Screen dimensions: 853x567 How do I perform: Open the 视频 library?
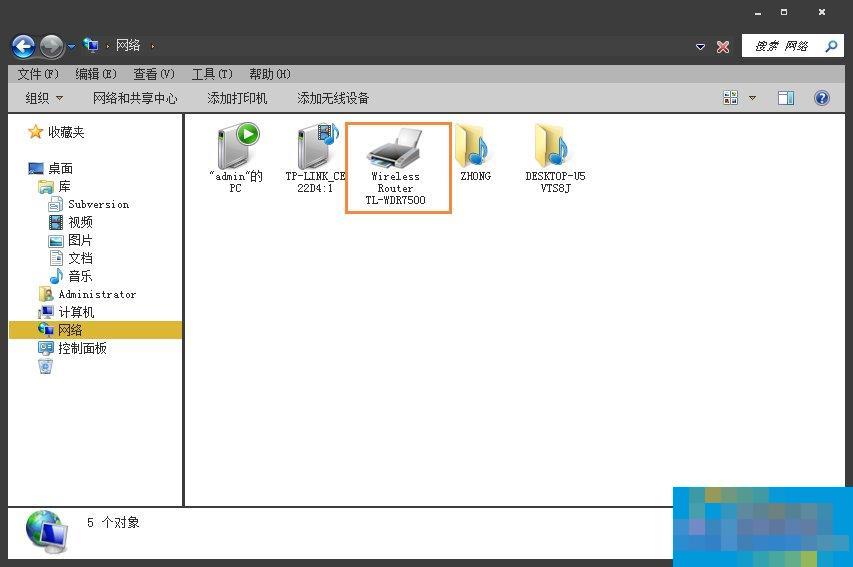click(81, 223)
